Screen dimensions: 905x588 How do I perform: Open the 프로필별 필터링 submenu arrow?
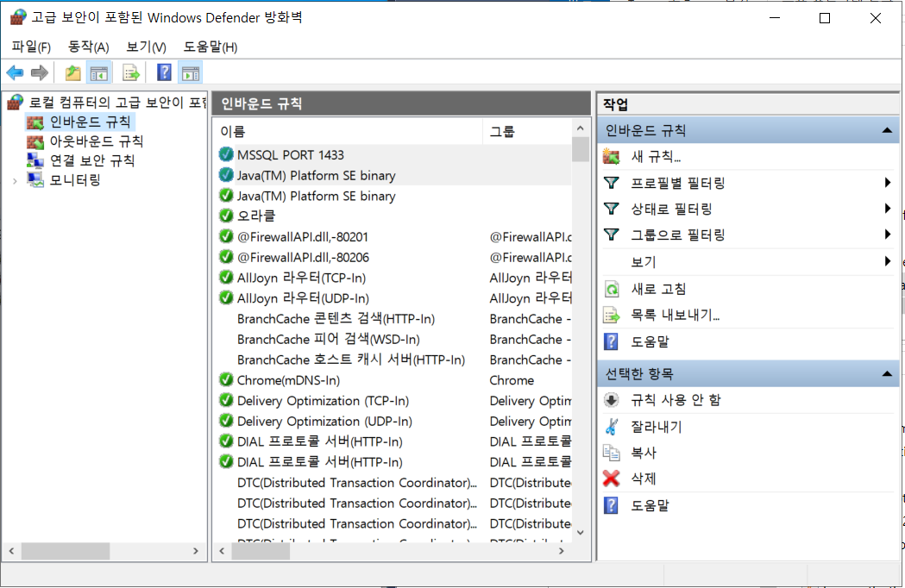(888, 183)
